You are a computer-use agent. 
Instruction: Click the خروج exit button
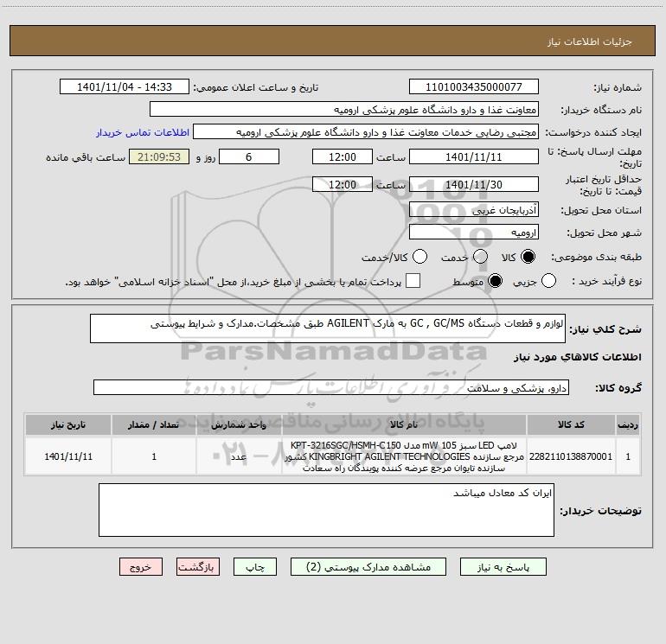[x=141, y=567]
